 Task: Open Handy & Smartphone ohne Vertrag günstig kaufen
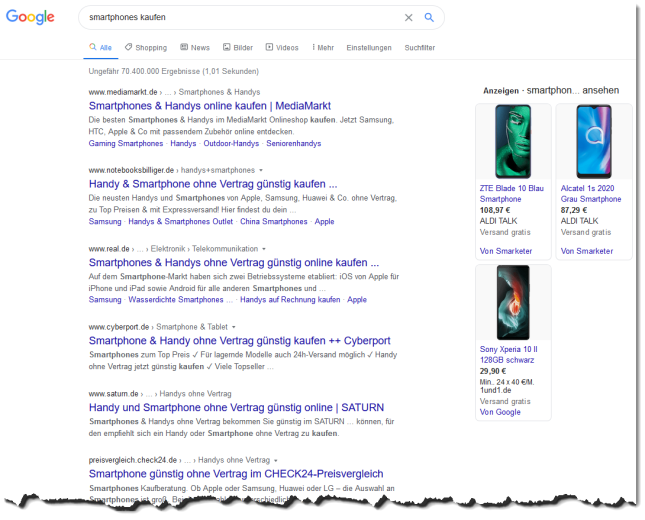click(x=213, y=184)
